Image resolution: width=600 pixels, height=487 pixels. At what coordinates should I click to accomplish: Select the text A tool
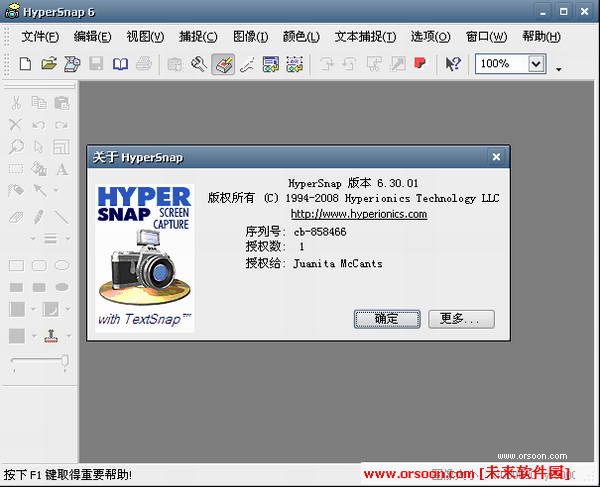tap(62, 169)
